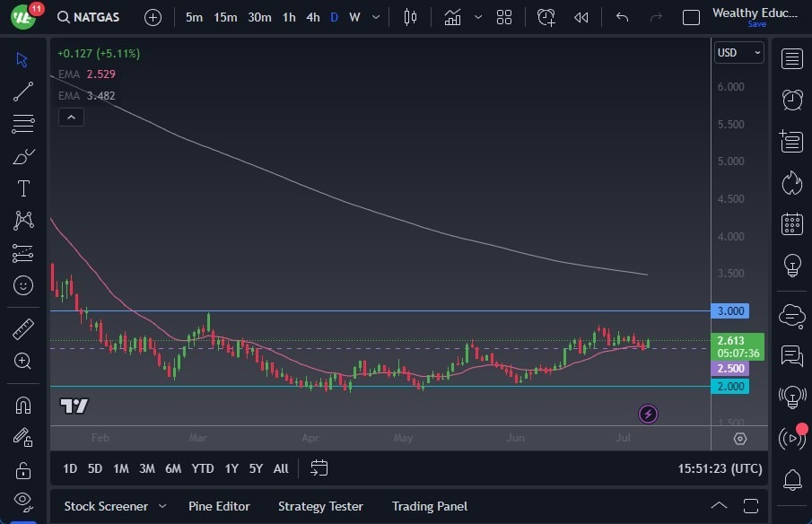812x524 pixels.
Task: Select the weekly W timeframe
Action: [354, 17]
